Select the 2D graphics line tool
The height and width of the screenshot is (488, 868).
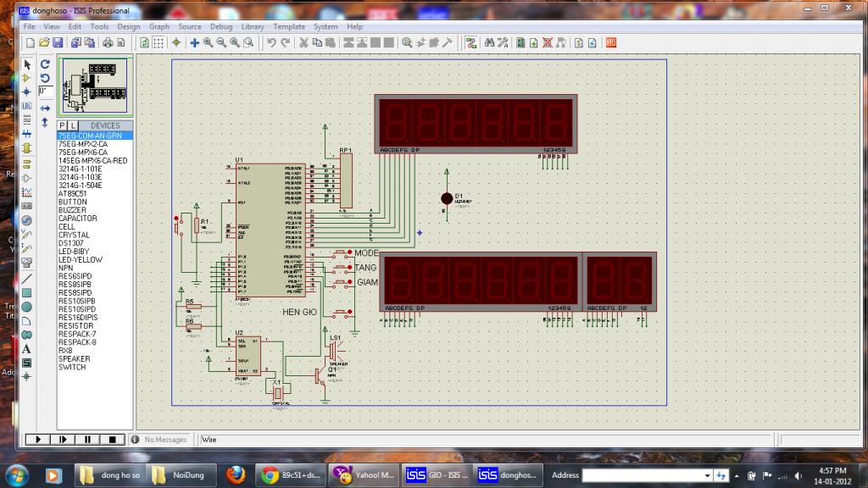coord(26,278)
